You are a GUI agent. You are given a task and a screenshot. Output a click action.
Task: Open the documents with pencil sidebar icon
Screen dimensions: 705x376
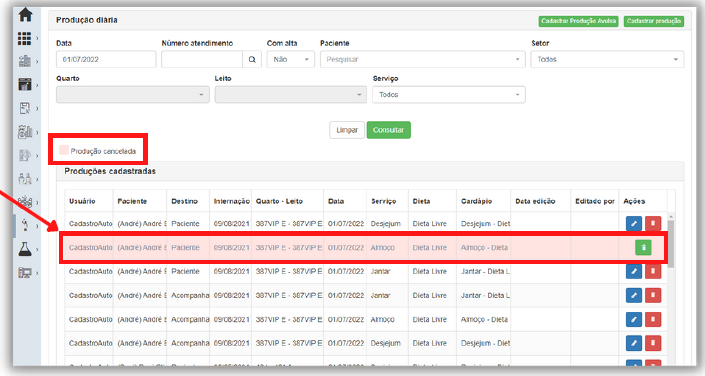[25, 155]
